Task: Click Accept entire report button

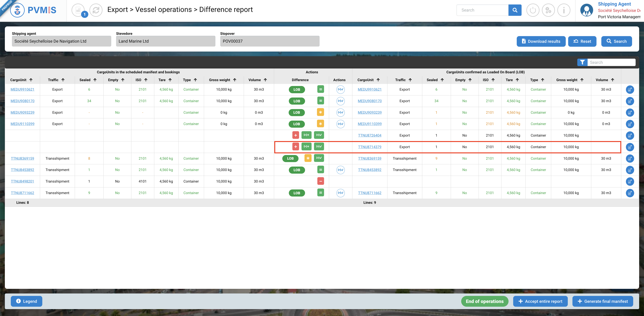Action: point(540,301)
